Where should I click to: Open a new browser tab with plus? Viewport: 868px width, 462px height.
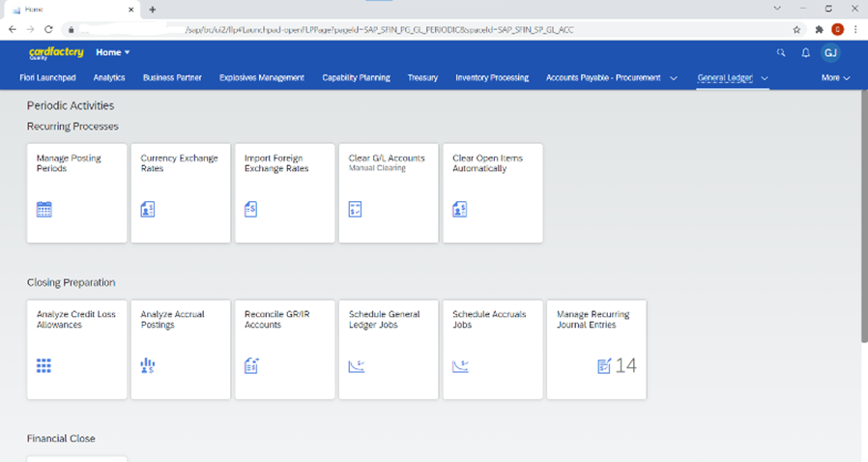[x=152, y=10]
